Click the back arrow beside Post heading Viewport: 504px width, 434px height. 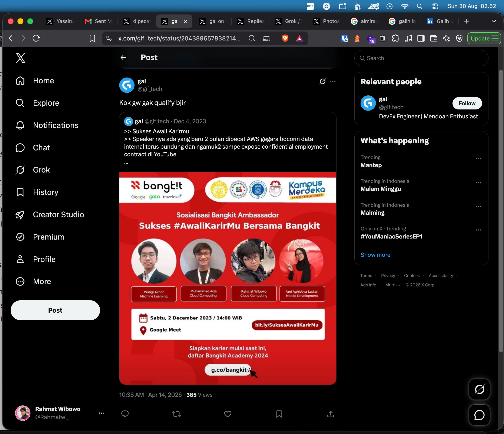tap(124, 57)
